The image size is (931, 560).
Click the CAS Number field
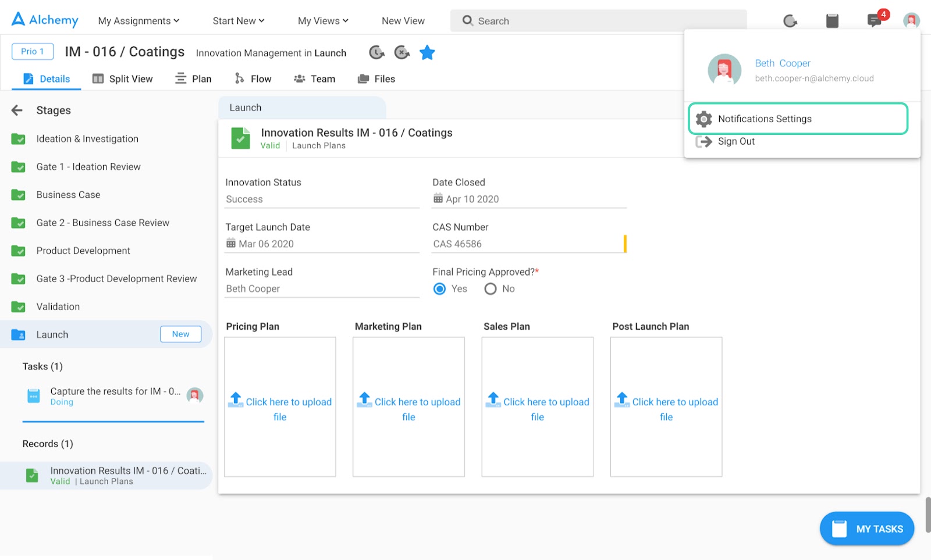[x=528, y=244]
